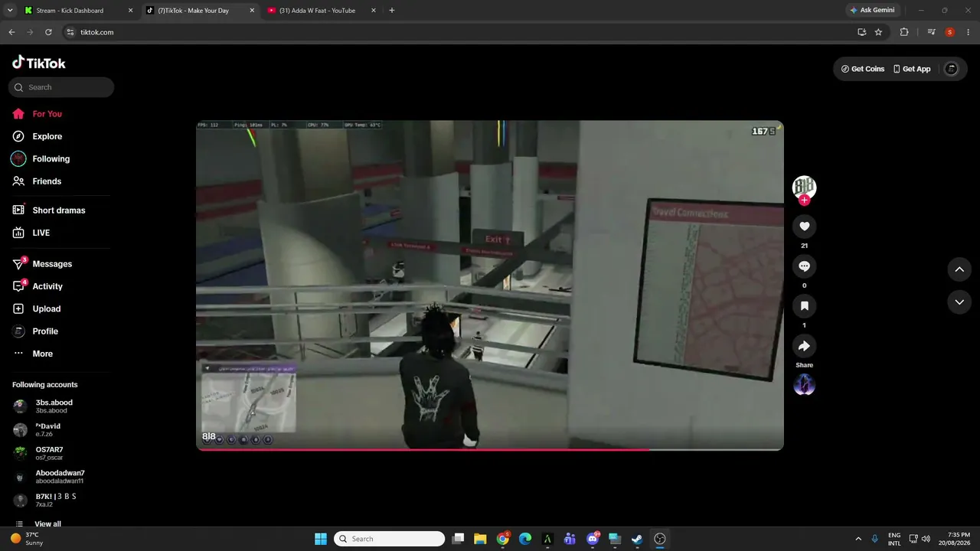Open the video comments bubble icon

click(x=804, y=266)
